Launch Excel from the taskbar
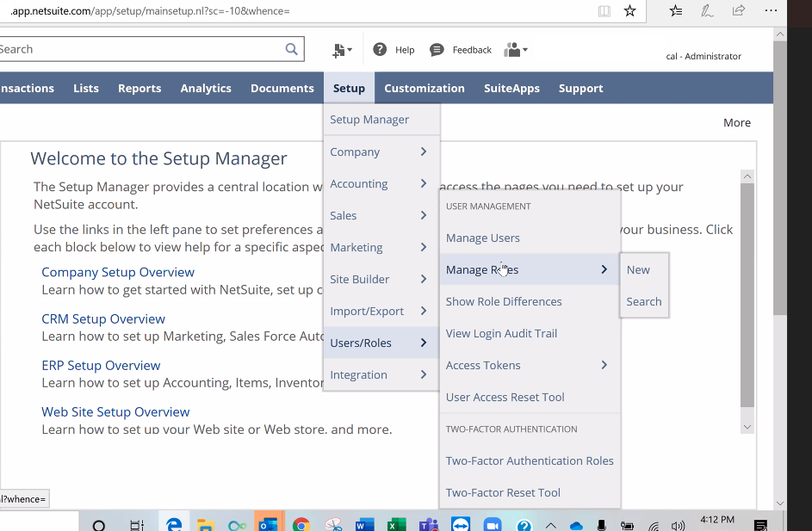Screen dimensions: 812x531 [396, 522]
